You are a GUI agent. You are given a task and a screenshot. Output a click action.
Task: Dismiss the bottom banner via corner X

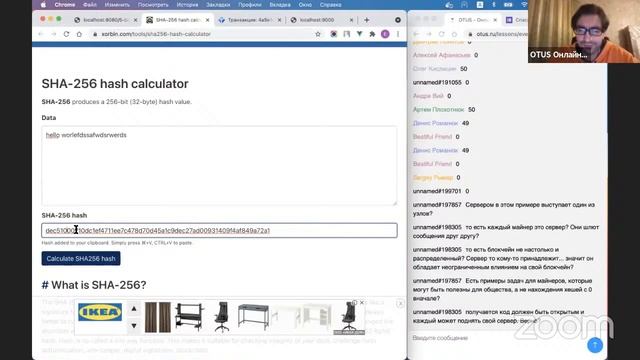tap(400, 303)
